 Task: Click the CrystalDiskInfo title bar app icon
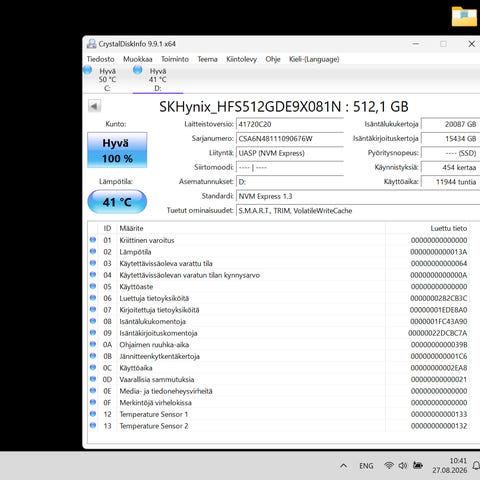tap(91, 44)
